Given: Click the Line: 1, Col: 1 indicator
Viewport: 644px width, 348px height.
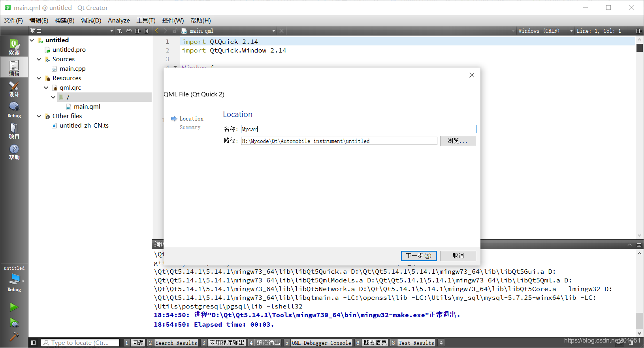Looking at the screenshot, I should click(599, 31).
